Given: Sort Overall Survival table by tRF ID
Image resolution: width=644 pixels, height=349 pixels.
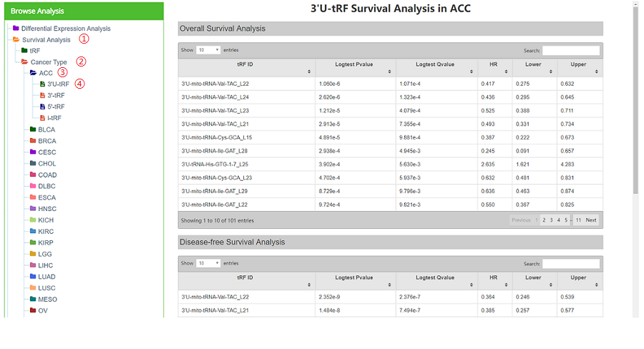Looking at the screenshot, I should point(245,68).
